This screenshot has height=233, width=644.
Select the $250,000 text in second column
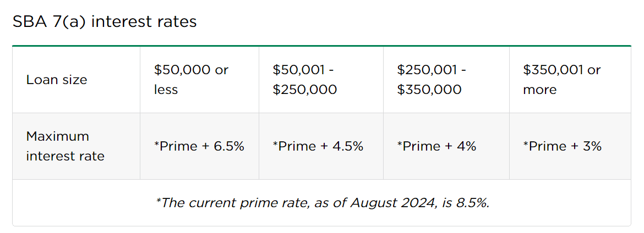[x=305, y=90]
